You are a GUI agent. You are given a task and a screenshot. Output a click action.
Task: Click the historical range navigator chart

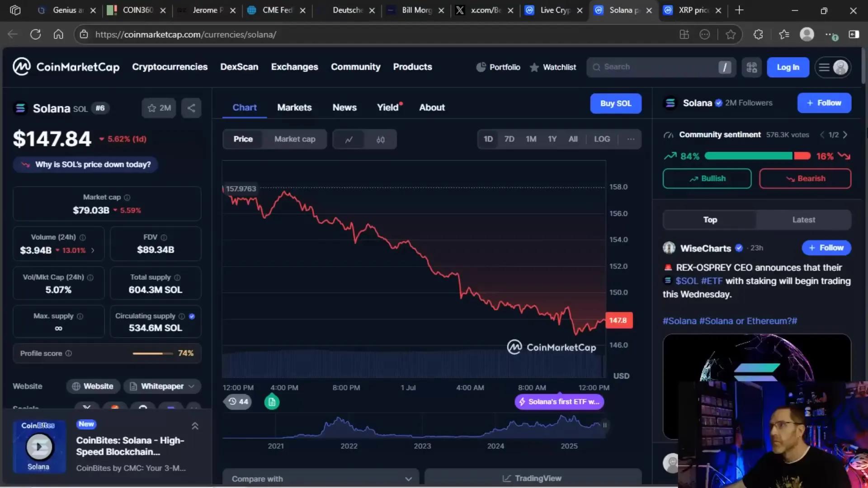point(414,427)
